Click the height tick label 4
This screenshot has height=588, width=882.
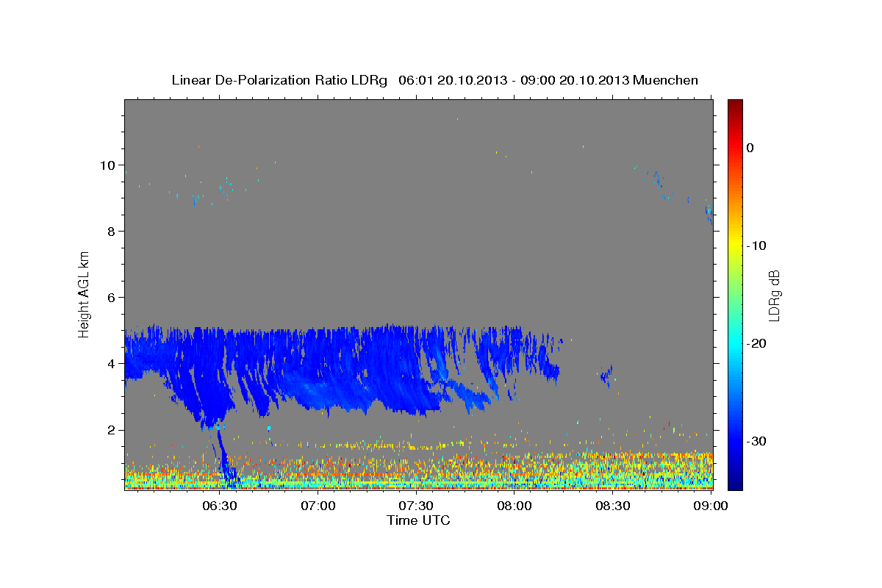click(x=112, y=363)
